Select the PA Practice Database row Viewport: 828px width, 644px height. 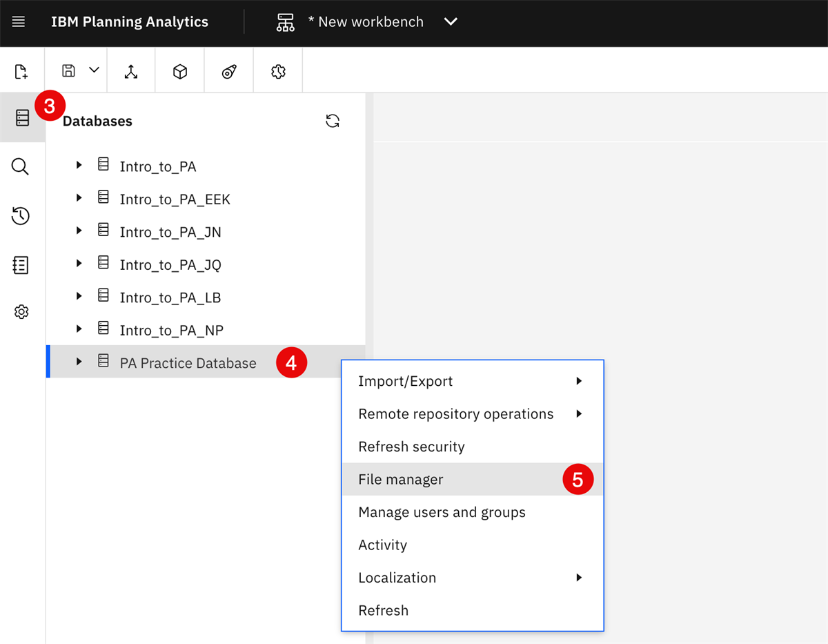pyautogui.click(x=206, y=362)
